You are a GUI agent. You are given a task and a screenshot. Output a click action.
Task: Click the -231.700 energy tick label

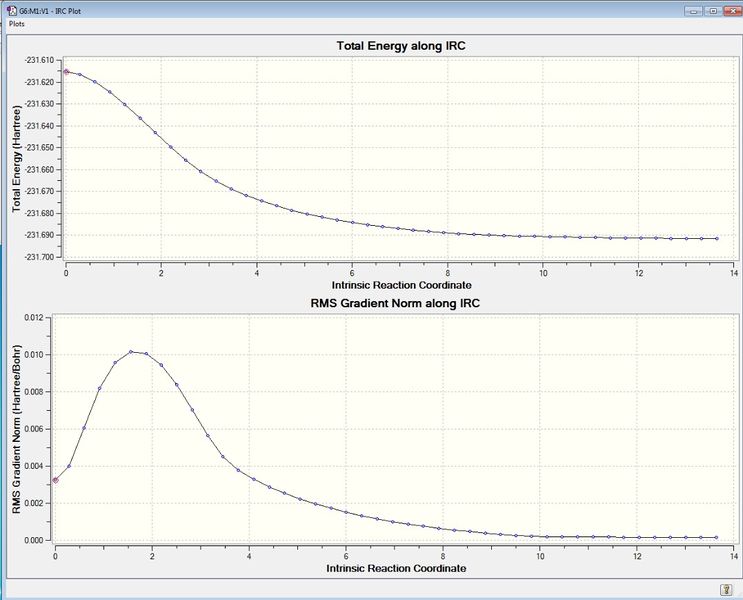point(40,257)
